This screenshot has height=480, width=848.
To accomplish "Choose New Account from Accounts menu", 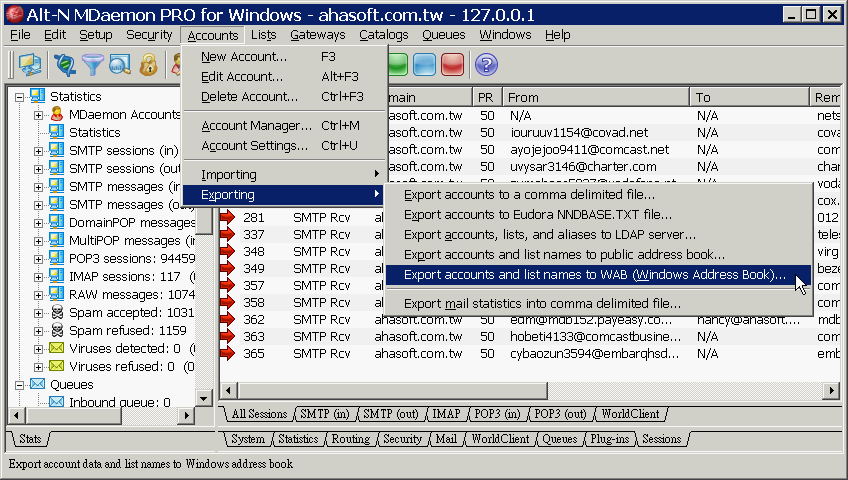I will tap(285, 57).
